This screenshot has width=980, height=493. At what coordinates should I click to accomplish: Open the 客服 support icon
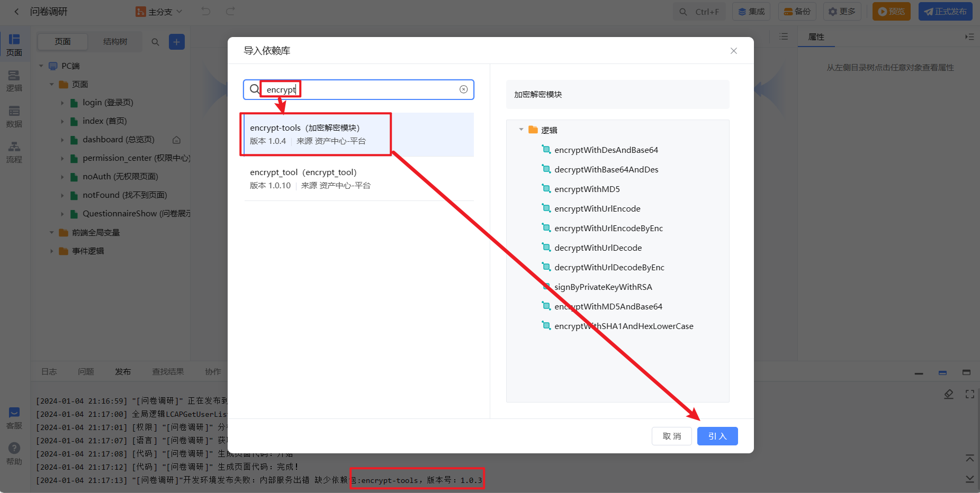click(14, 418)
